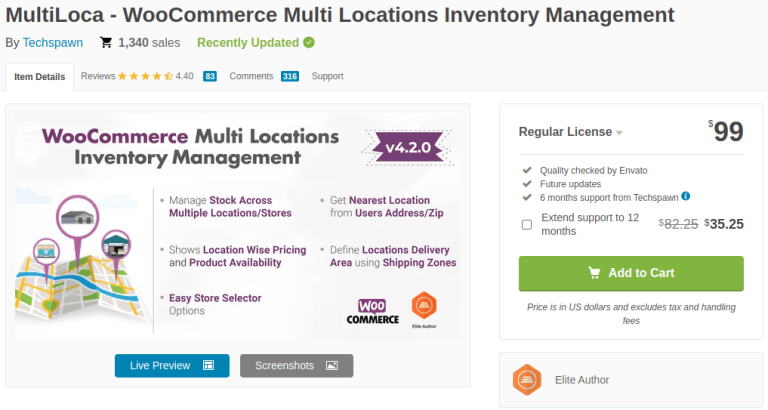
Task: Click the star rating in Reviews tab
Action: point(145,76)
